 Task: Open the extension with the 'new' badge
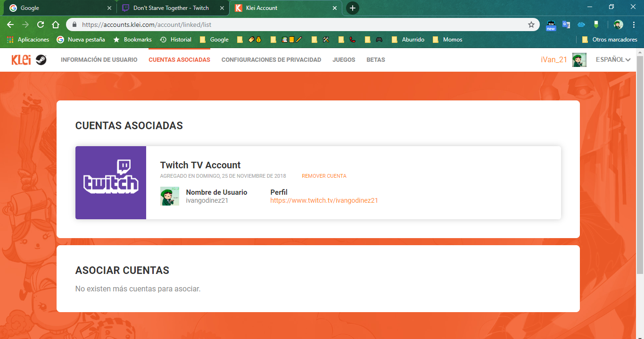pyautogui.click(x=551, y=25)
